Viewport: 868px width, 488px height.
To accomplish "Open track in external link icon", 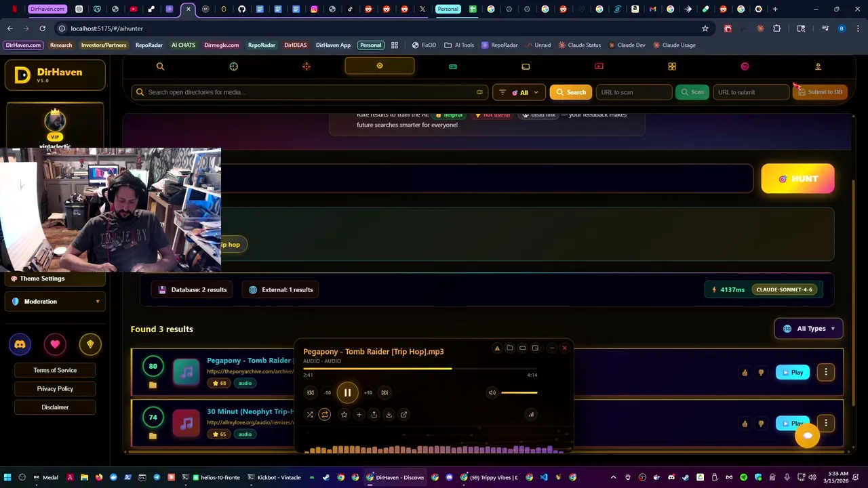I will pos(403,415).
